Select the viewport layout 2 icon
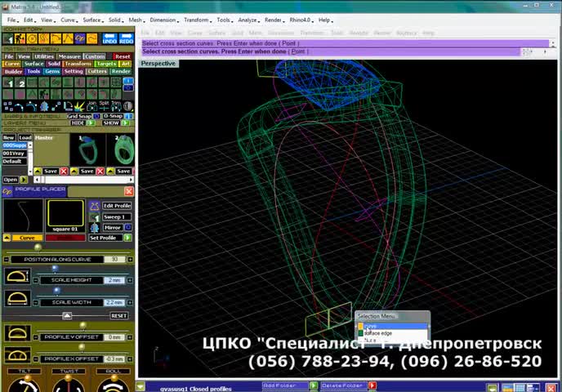 [x=20, y=83]
